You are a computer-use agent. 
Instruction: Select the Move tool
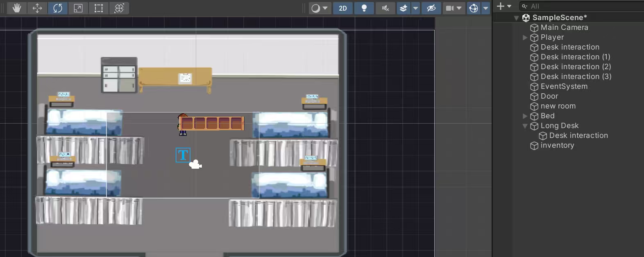point(37,8)
